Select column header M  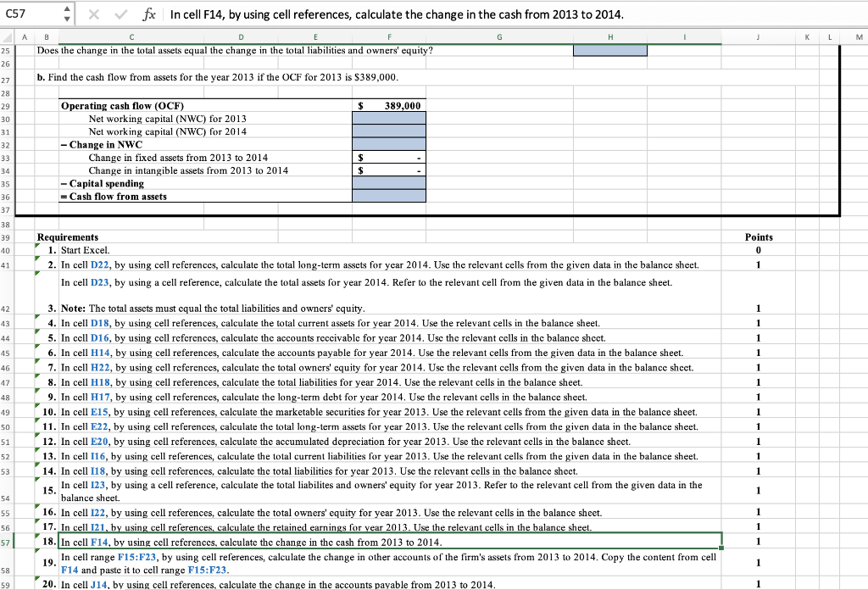(859, 37)
